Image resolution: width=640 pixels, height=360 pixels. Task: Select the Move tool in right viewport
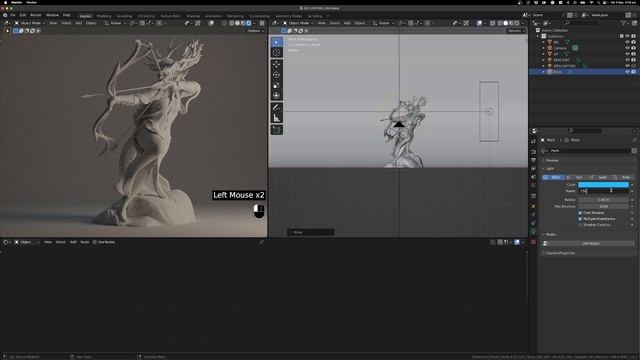click(276, 64)
